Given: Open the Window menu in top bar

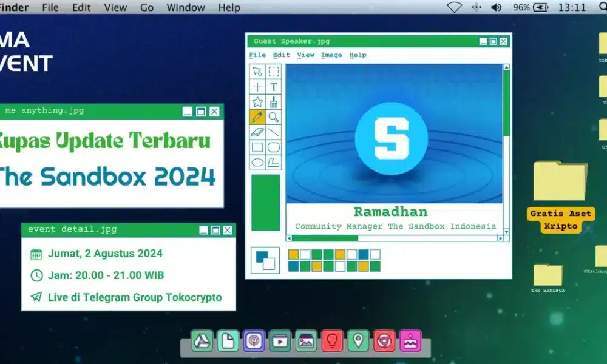Looking at the screenshot, I should [185, 7].
